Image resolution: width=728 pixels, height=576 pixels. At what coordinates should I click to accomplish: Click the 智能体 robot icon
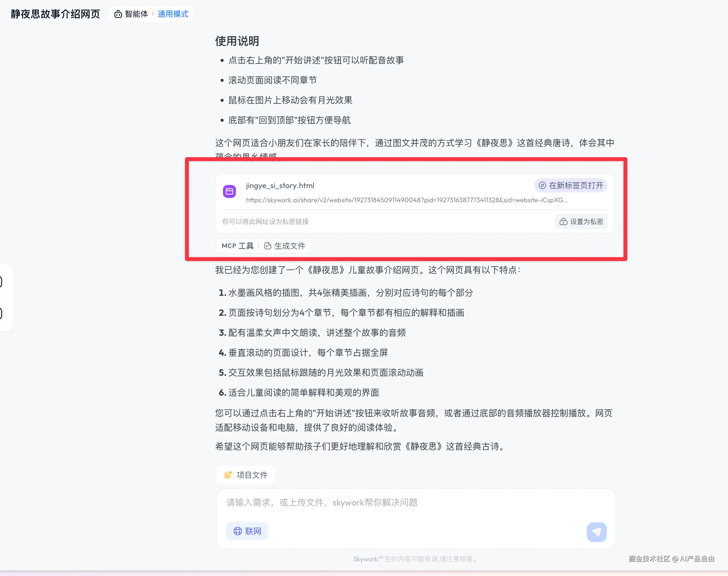click(118, 14)
